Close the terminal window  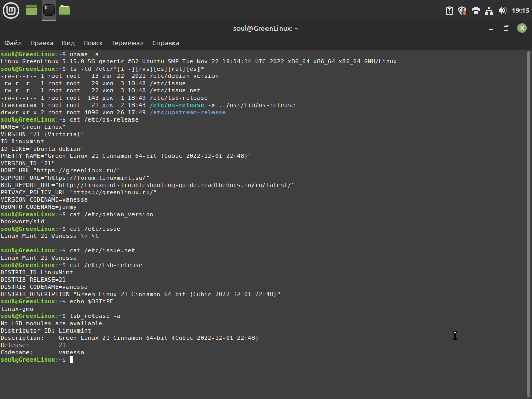pyautogui.click(x=522, y=28)
